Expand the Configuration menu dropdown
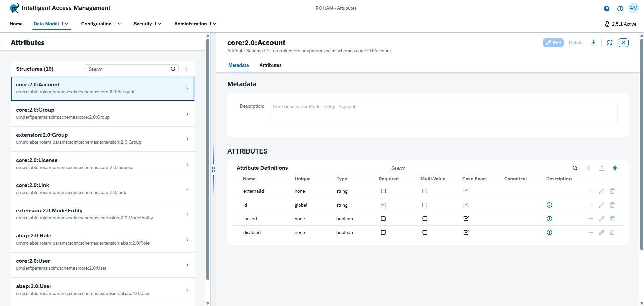The width and height of the screenshot is (644, 306). 119,24
